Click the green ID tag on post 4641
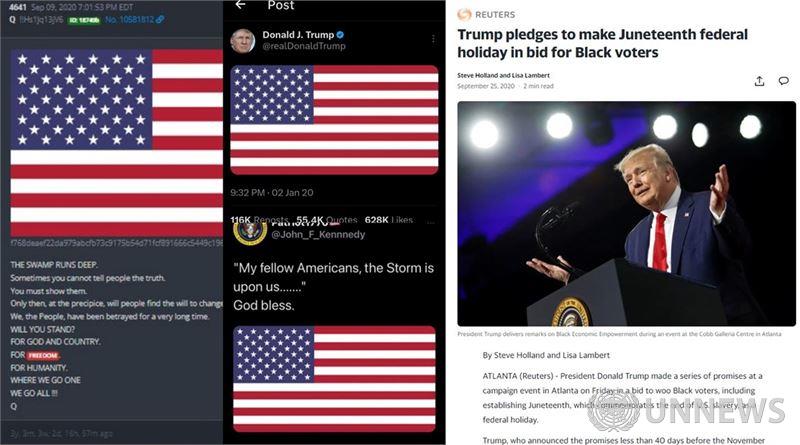Image resolution: width=800 pixels, height=445 pixels. tap(84, 20)
